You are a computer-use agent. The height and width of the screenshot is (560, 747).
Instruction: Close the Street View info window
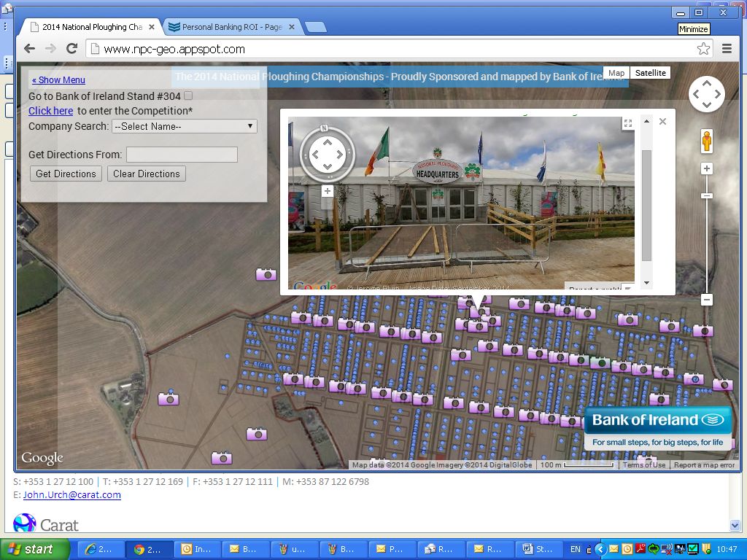click(x=662, y=122)
